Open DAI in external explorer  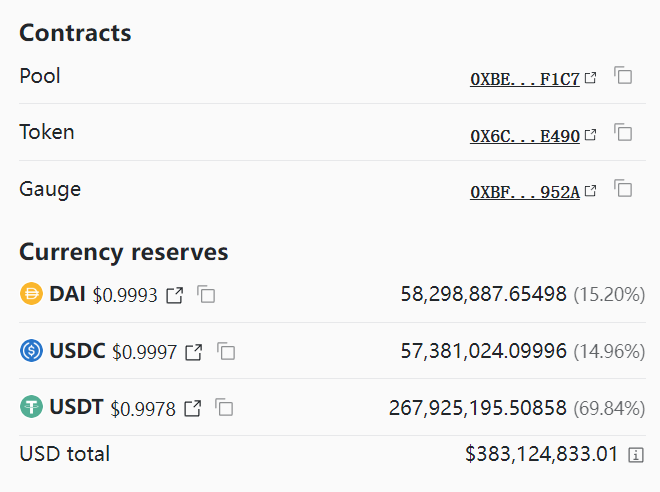click(x=175, y=295)
